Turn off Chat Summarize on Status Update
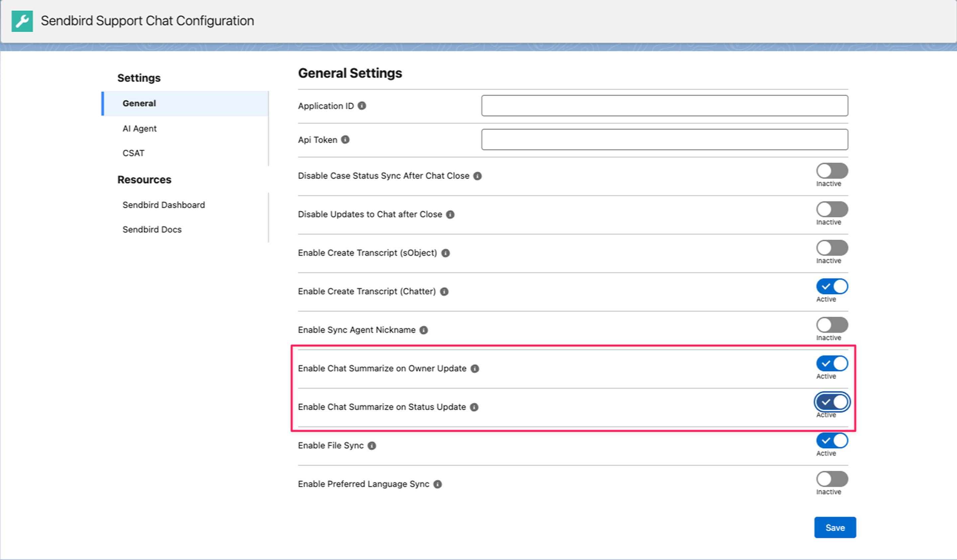This screenshot has height=560, width=957. pos(832,402)
